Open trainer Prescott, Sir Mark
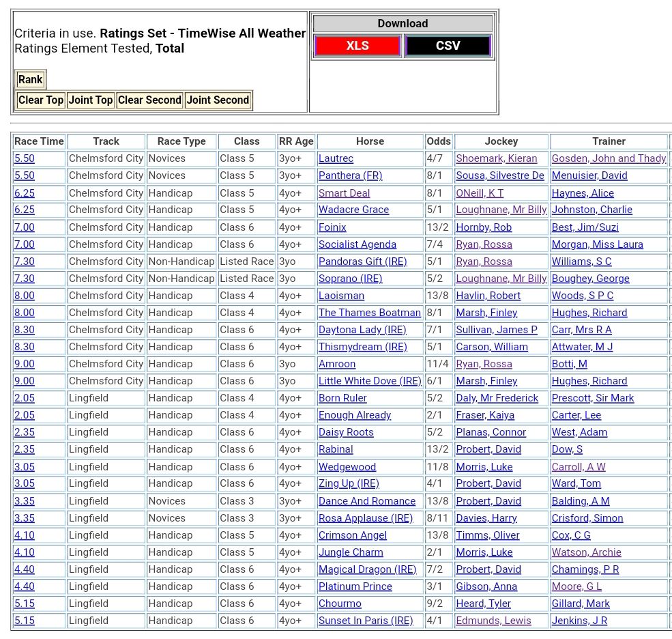The height and width of the screenshot is (639, 672). [592, 398]
